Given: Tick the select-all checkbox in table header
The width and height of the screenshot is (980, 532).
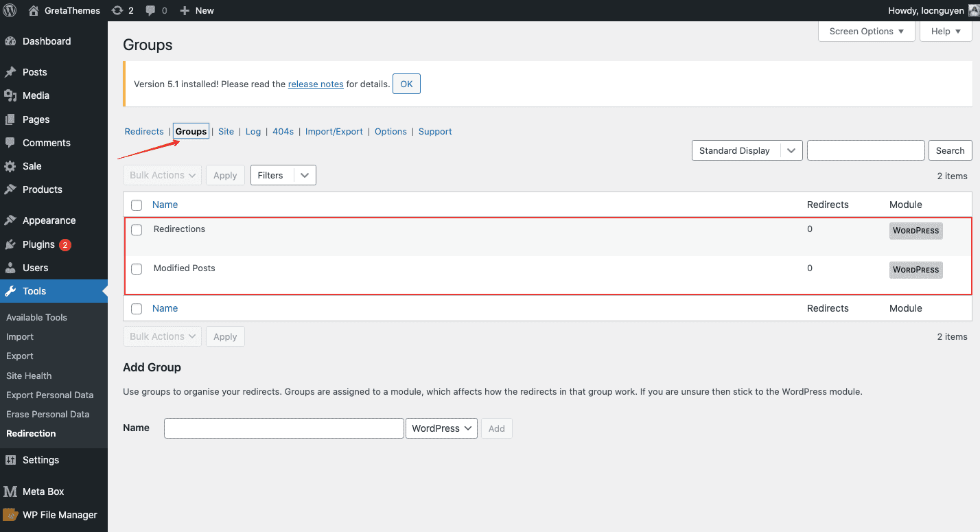Looking at the screenshot, I should [x=137, y=205].
